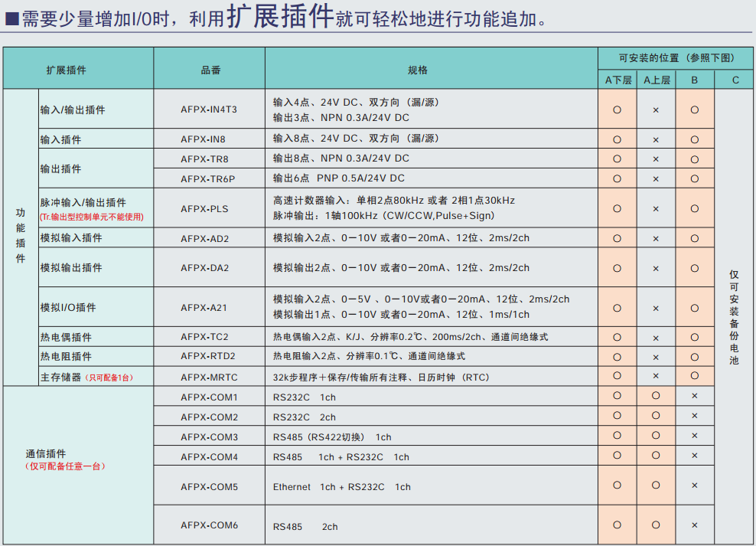756x546 pixels.
Task: Select the 品番 column header
Action: coord(210,70)
